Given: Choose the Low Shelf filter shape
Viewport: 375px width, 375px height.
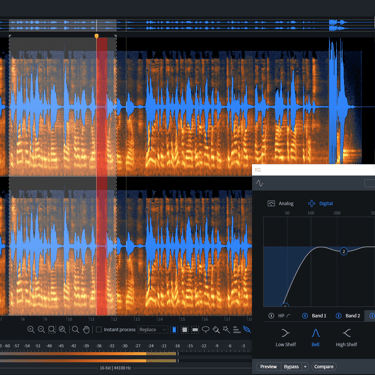Looking at the screenshot, I should click(286, 337).
